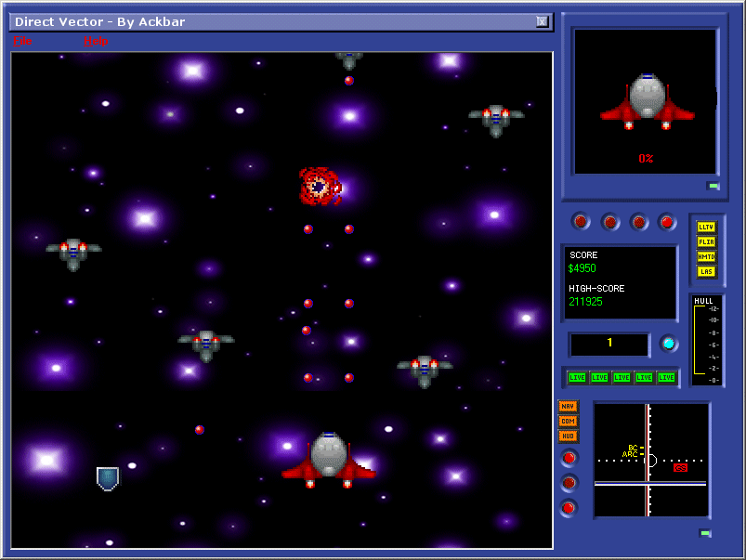Select the COM orange button
The height and width of the screenshot is (560, 746).
pyautogui.click(x=568, y=421)
